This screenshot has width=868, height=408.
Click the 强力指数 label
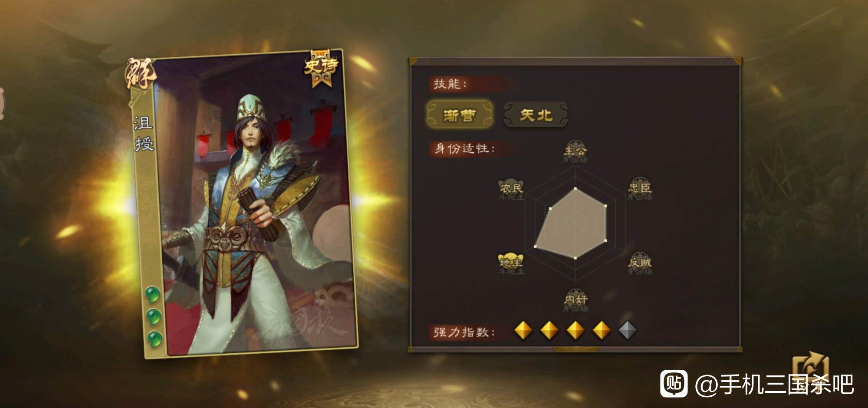pyautogui.click(x=464, y=332)
